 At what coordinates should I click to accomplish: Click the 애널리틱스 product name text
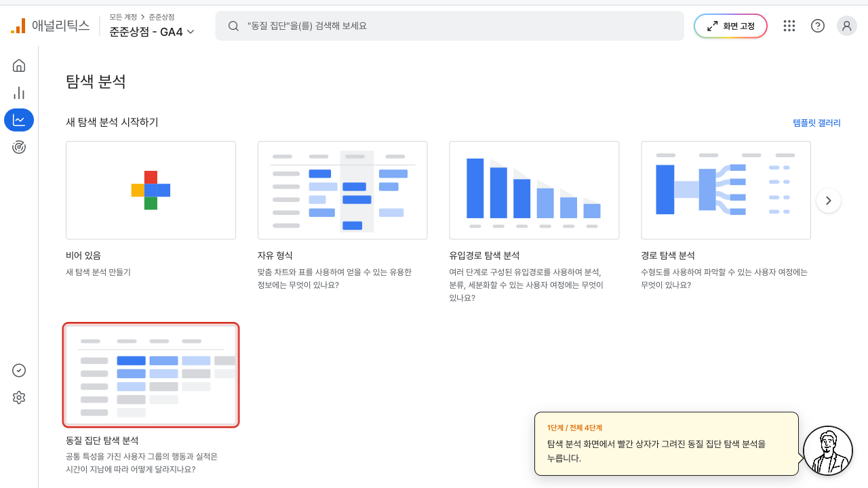[x=60, y=26]
